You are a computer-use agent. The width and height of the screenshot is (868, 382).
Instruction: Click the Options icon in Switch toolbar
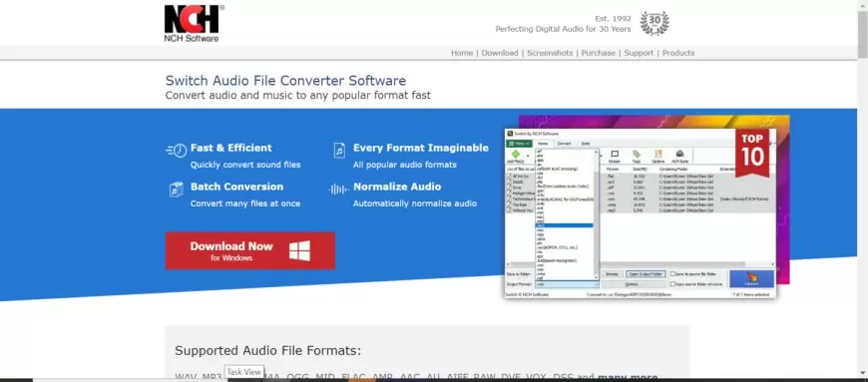point(658,154)
